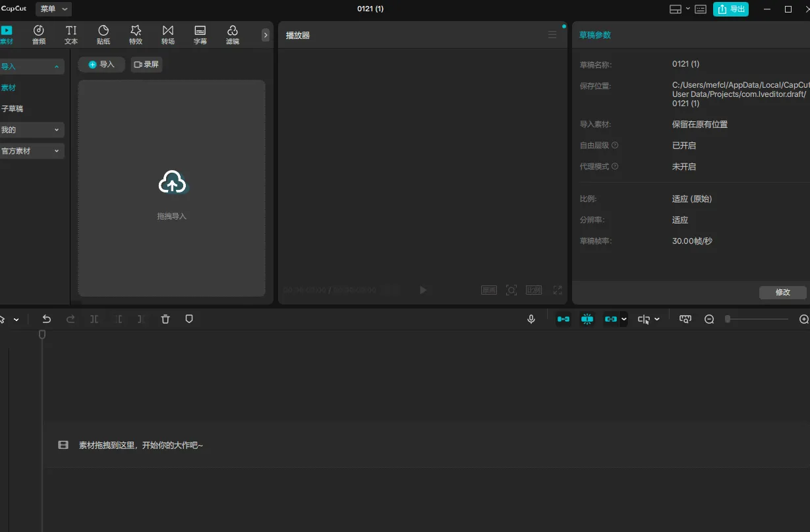This screenshot has width=810, height=532.
Task: Play the preview in the player
Action: click(423, 290)
